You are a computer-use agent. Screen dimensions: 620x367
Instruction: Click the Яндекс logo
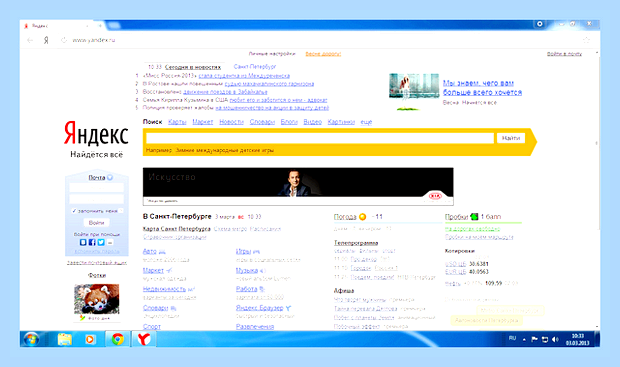pos(96,134)
